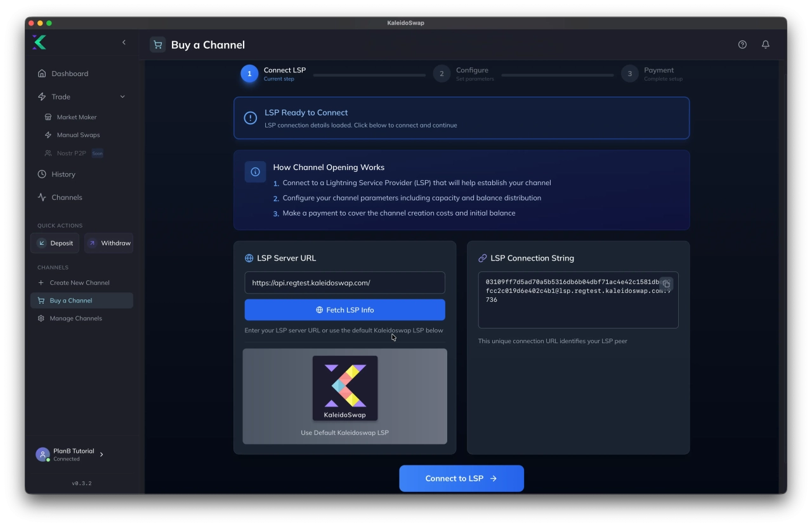Click the LSP Server URL field
Image resolution: width=812 pixels, height=527 pixels.
point(344,283)
